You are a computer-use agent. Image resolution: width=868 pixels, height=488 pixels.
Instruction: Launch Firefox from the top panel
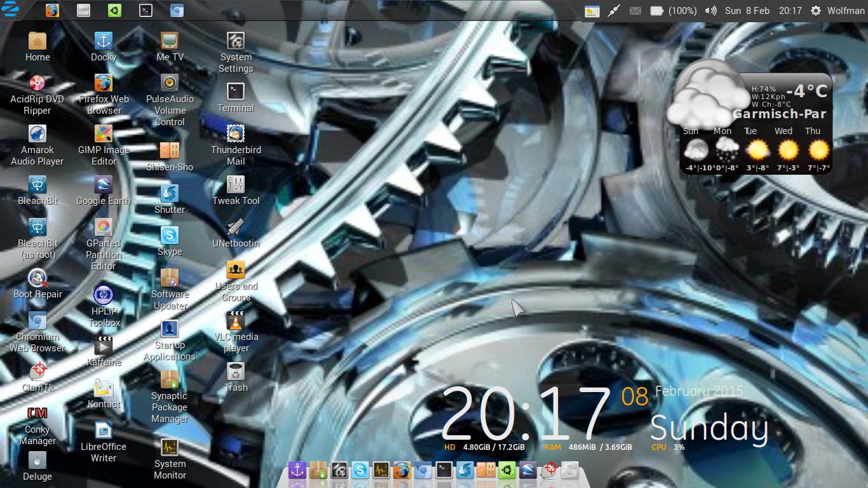(x=52, y=10)
